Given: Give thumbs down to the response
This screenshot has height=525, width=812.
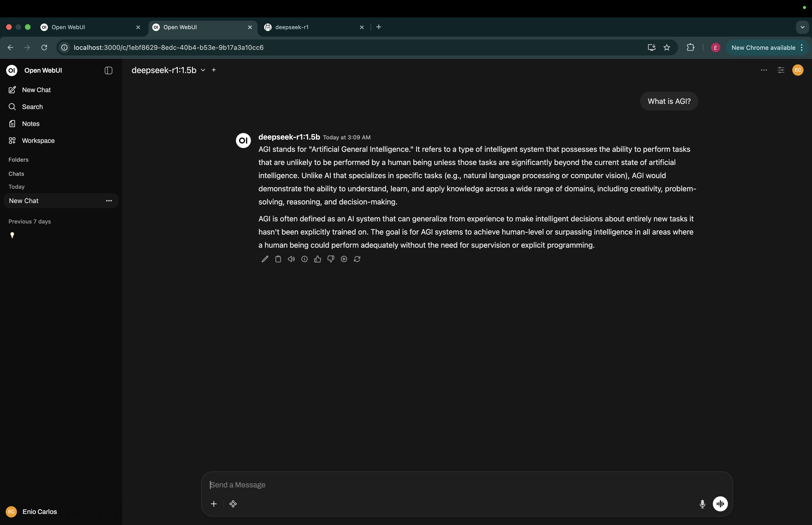Looking at the screenshot, I should coord(331,259).
